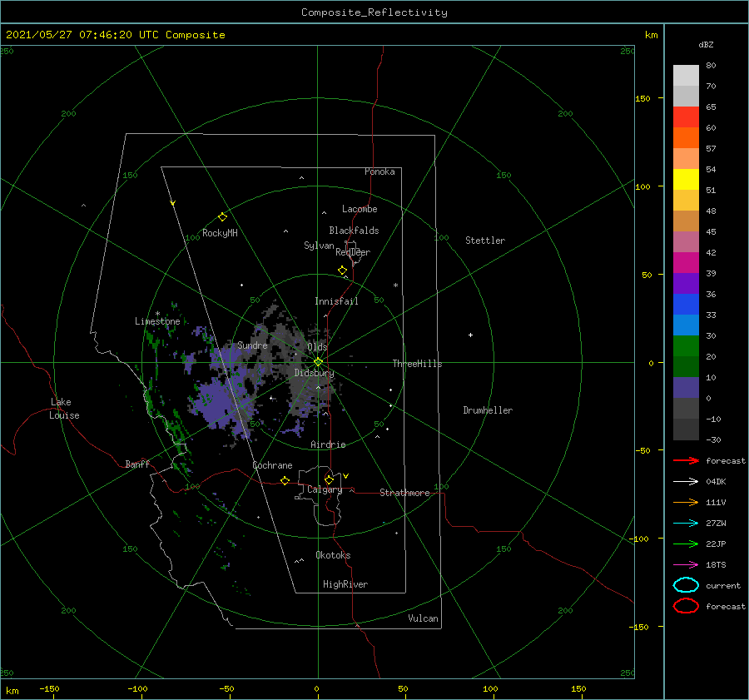Click the Vulcan town label

pyautogui.click(x=424, y=618)
